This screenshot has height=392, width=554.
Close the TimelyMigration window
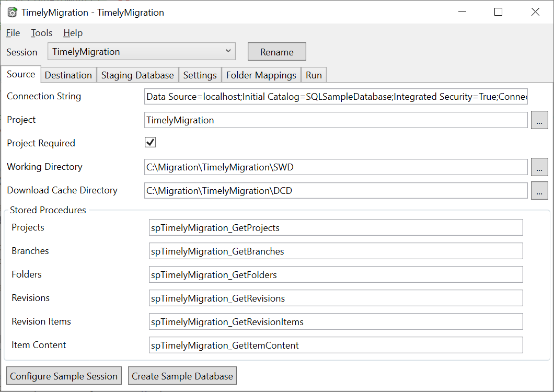click(x=535, y=12)
